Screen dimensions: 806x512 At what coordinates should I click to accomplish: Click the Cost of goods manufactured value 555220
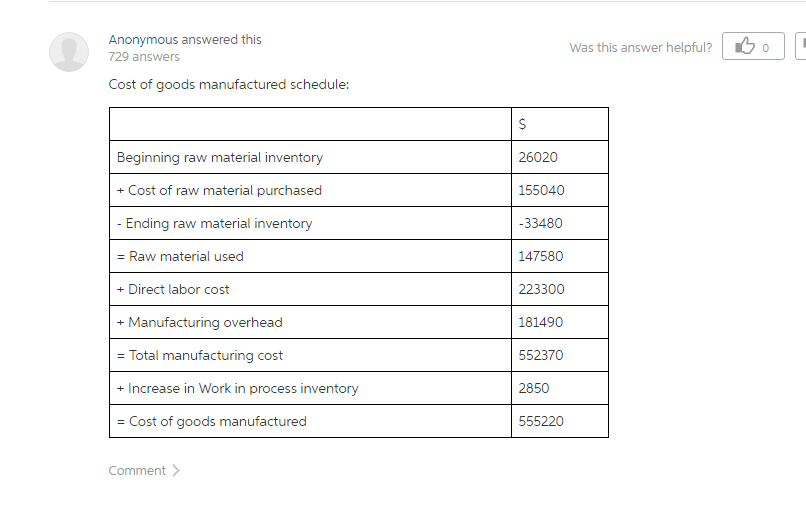click(541, 421)
